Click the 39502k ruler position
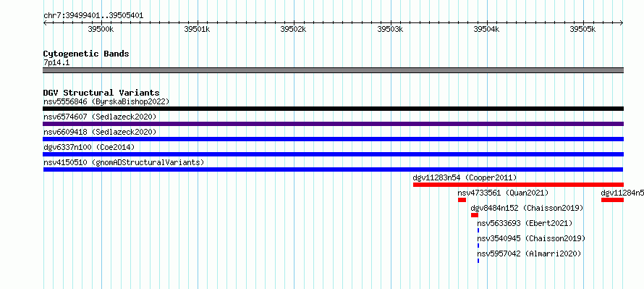 pyautogui.click(x=294, y=30)
